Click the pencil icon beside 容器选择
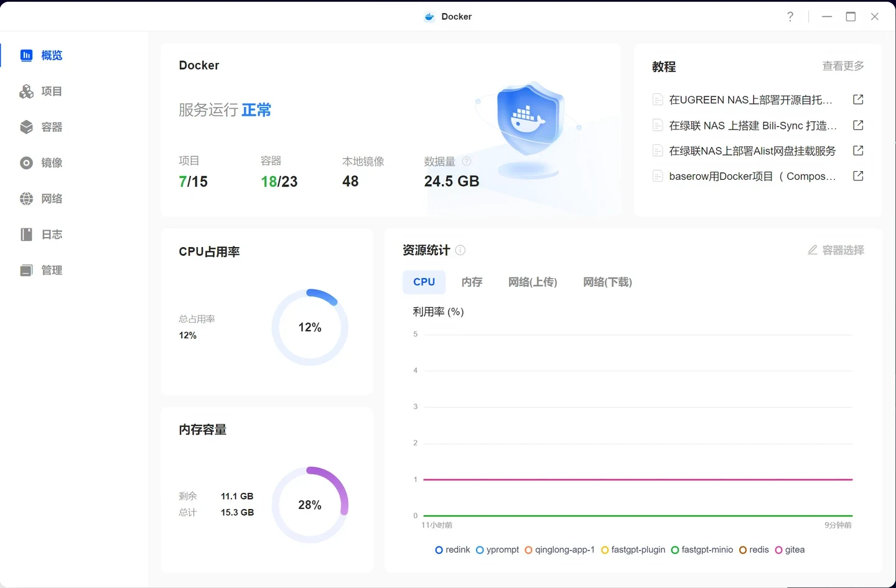 813,250
